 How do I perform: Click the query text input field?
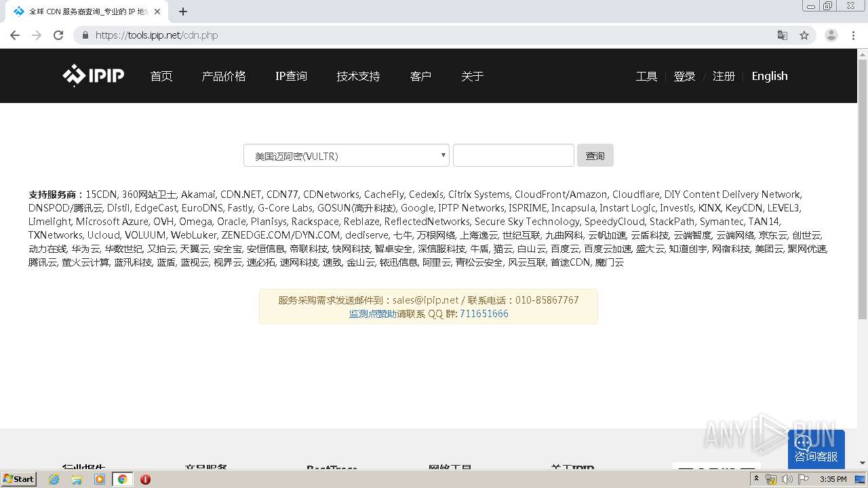[x=513, y=155]
